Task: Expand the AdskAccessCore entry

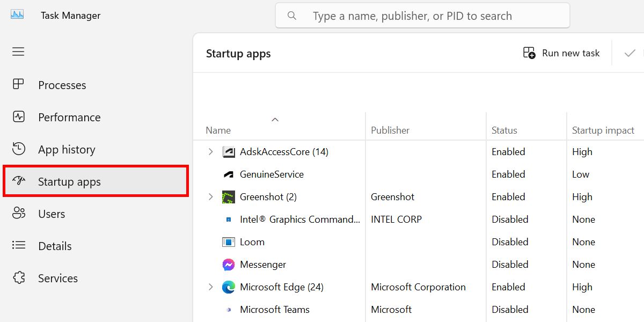Action: coord(210,152)
